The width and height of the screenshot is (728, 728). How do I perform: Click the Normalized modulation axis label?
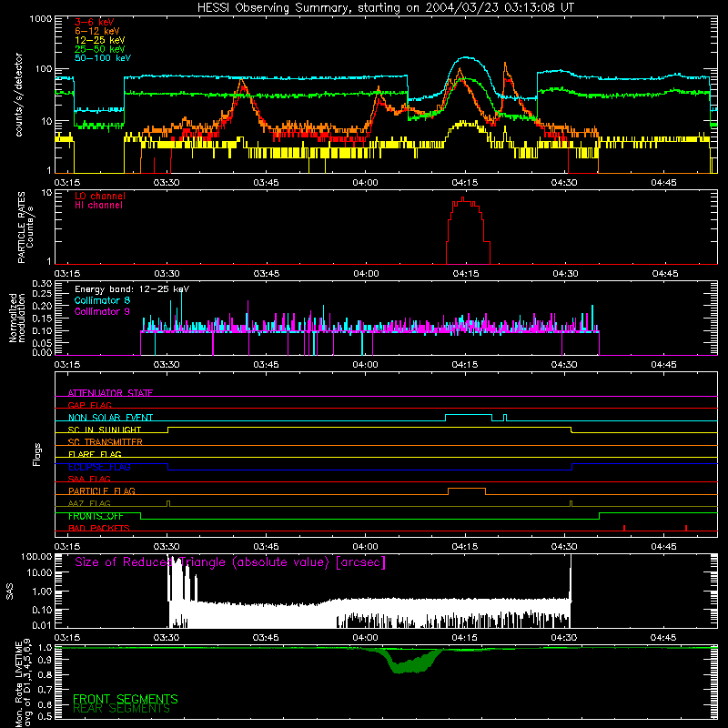(16, 318)
